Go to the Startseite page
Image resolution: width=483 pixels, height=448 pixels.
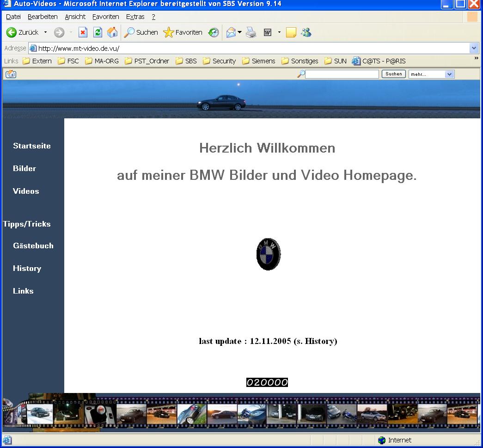[x=32, y=146]
